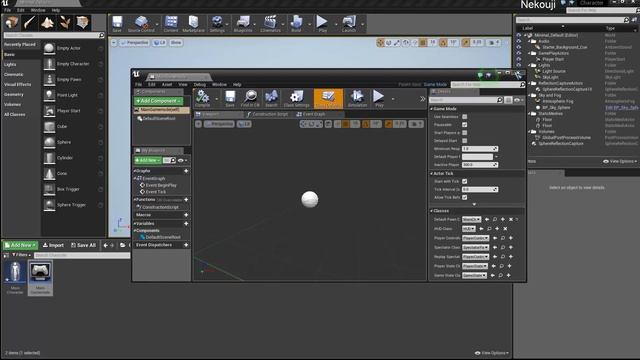Viewport: 640px width, 360px height.
Task: Click Launch in main toolbar
Action: point(349,24)
